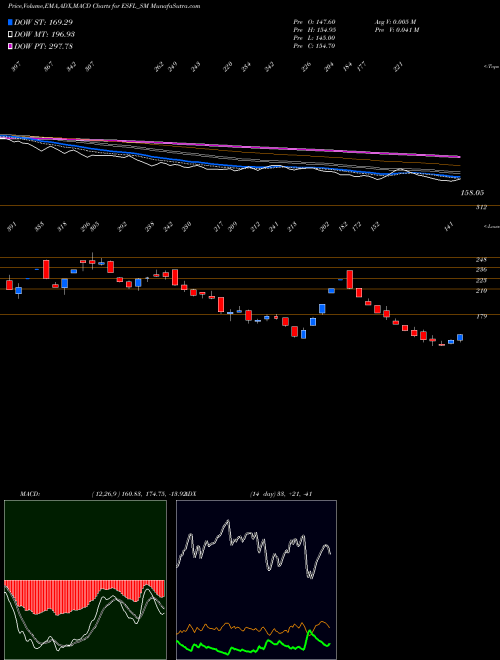Click the last blue candlestick on the chart
This screenshot has width=500, height=660.
click(x=460, y=338)
